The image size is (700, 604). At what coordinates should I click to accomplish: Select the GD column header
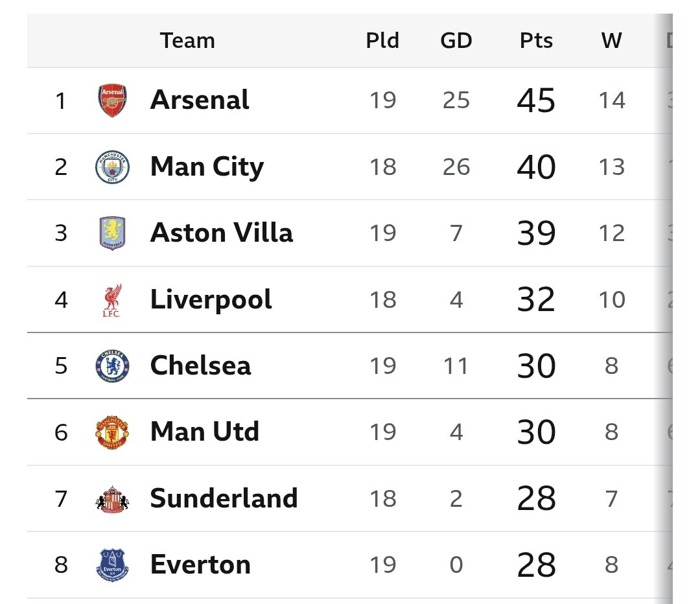(456, 41)
